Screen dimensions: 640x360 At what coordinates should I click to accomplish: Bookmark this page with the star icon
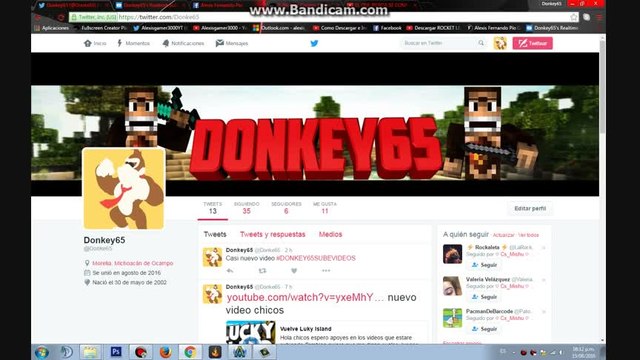pyautogui.click(x=574, y=17)
